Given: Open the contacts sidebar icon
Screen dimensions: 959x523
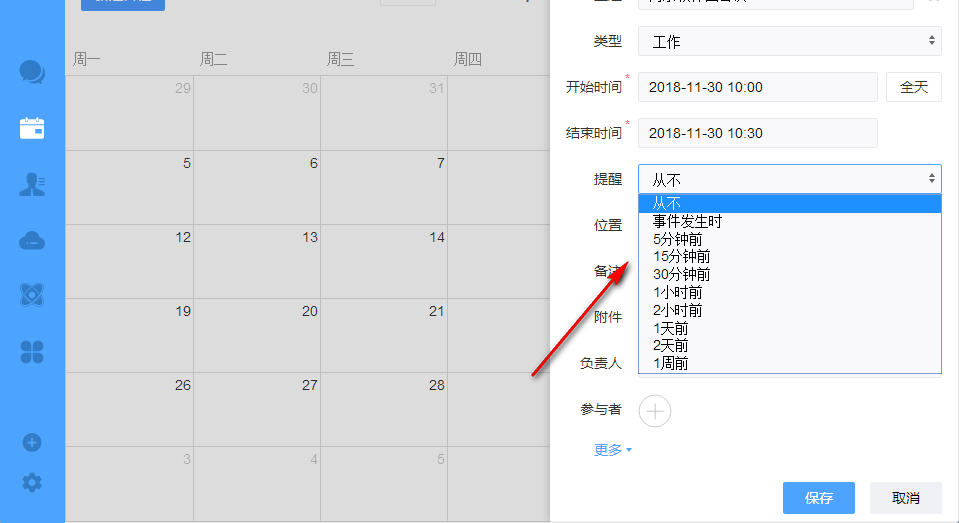Looking at the screenshot, I should point(32,184).
